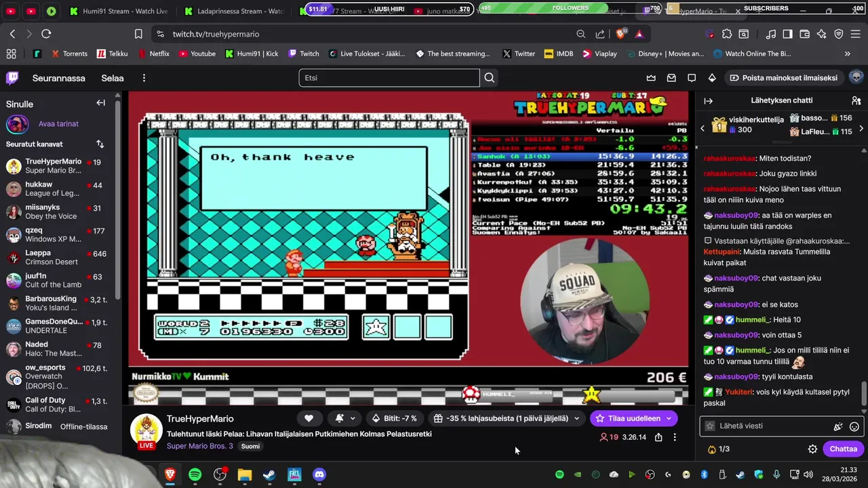Screen dimensions: 868x488
Task: Open chat settings gear
Action: pos(812,449)
